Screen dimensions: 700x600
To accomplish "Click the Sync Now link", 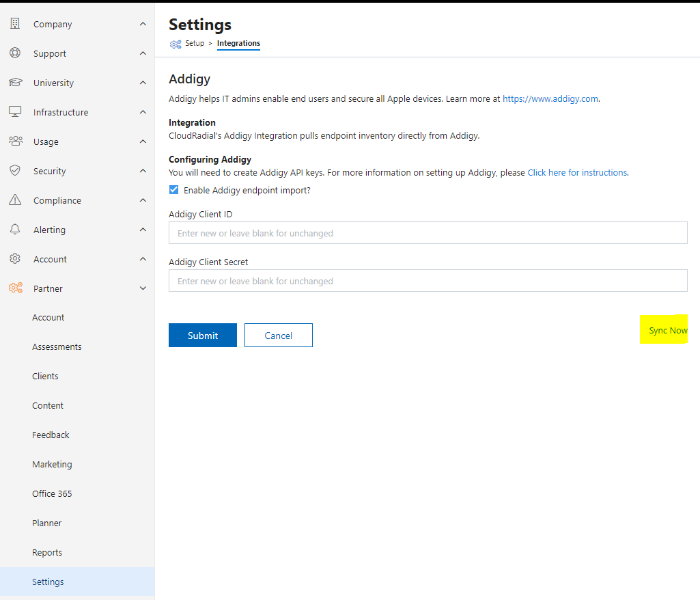I will pyautogui.click(x=668, y=330).
